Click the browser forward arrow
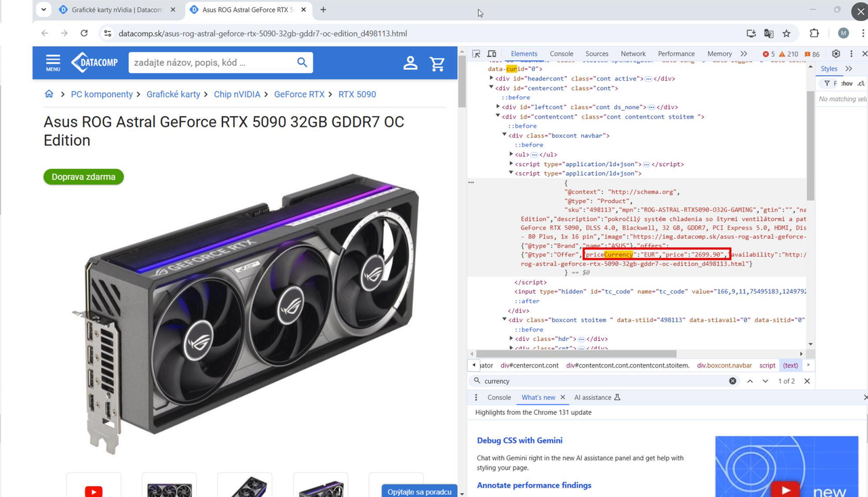The image size is (868, 497). click(64, 33)
